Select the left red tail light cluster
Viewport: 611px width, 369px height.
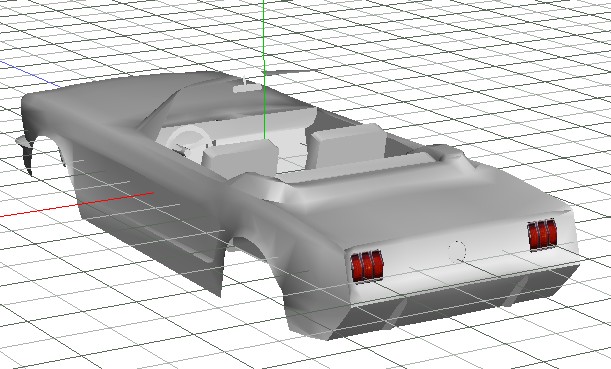(x=367, y=266)
